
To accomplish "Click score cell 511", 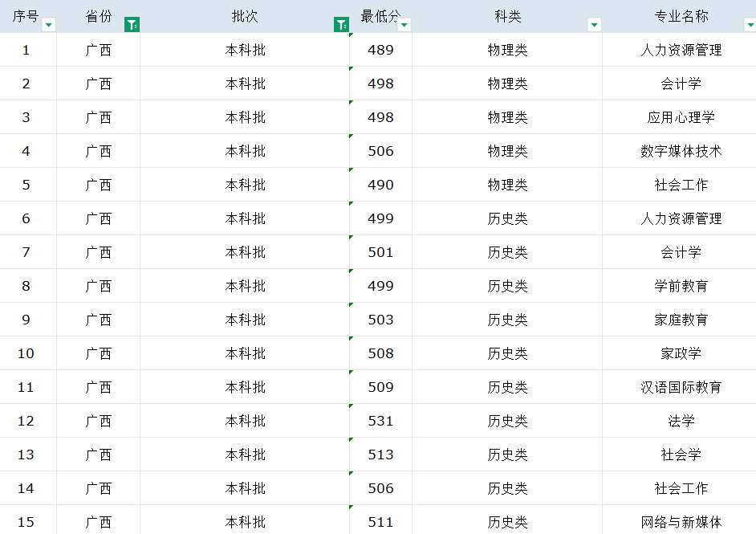I will click(x=380, y=520).
